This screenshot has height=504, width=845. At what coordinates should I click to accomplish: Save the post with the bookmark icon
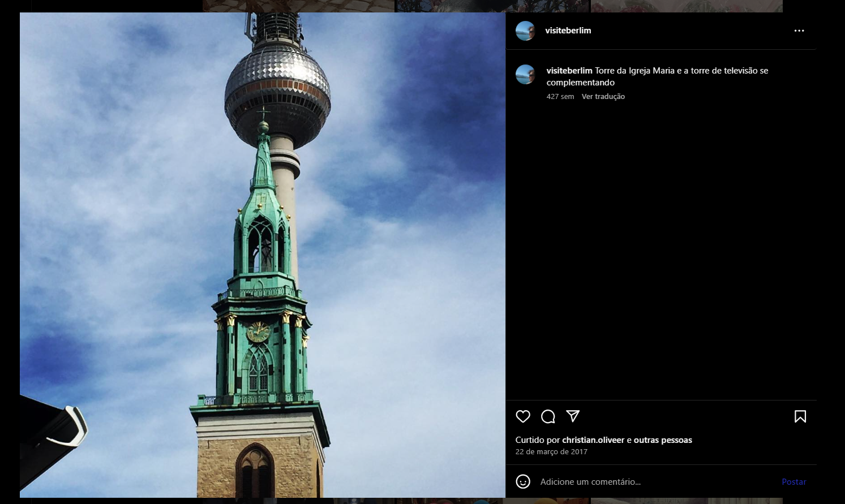tap(800, 417)
